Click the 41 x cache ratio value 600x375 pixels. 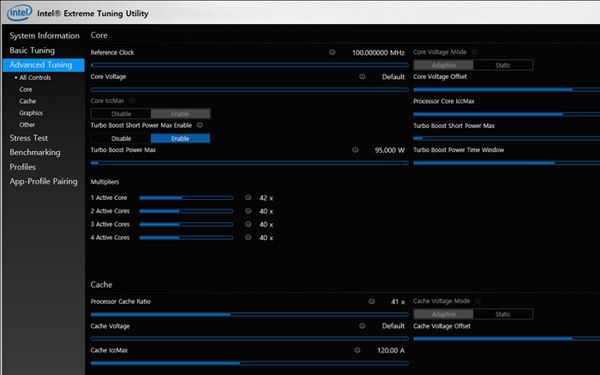(x=398, y=302)
